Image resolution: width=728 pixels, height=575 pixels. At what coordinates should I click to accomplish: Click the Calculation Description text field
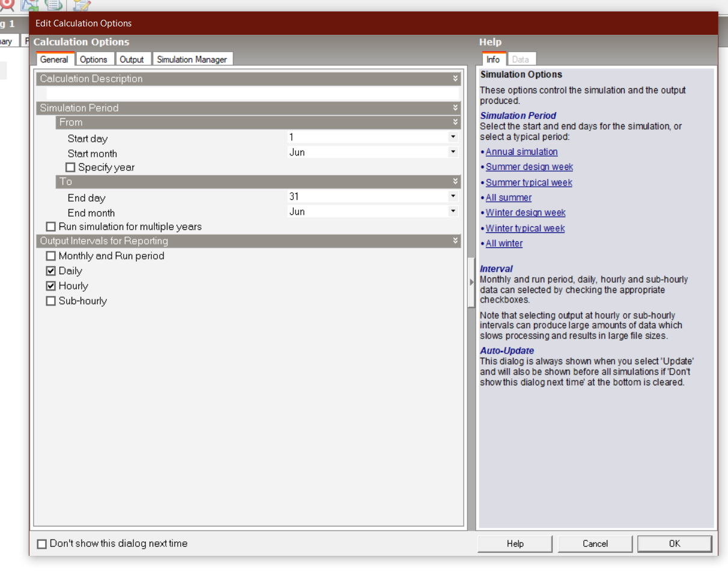click(x=252, y=93)
